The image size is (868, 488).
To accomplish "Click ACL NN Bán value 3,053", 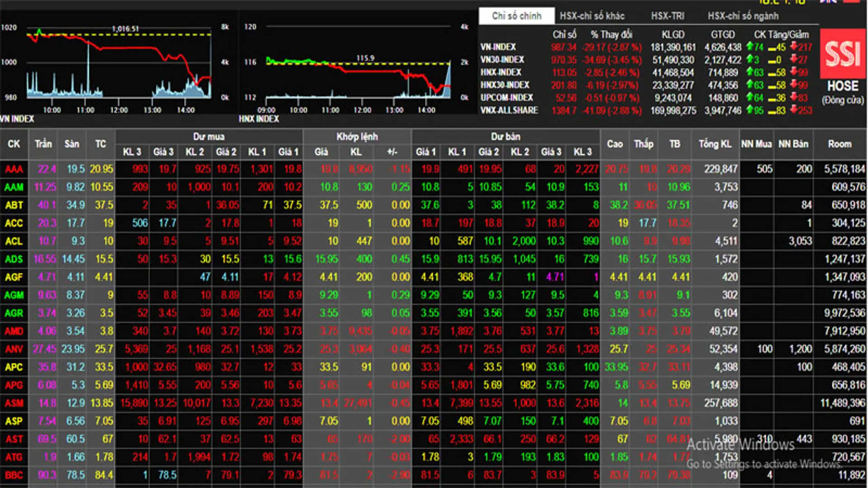I will 801,241.
